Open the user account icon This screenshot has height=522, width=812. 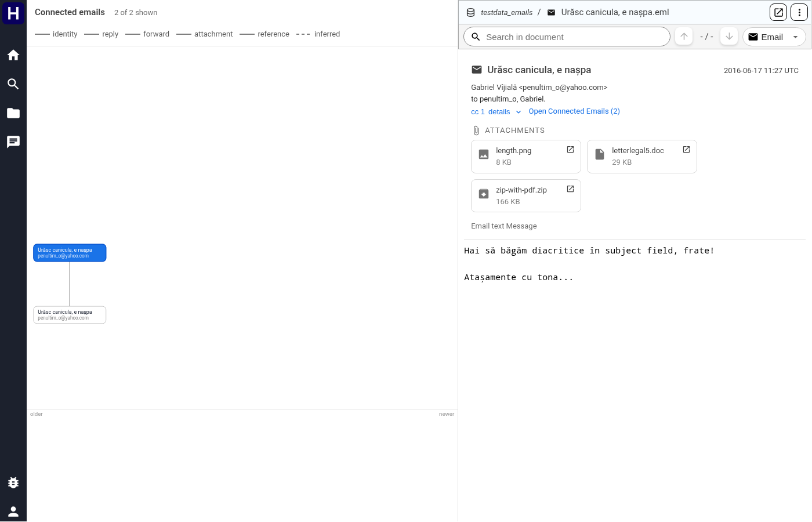[x=13, y=512]
